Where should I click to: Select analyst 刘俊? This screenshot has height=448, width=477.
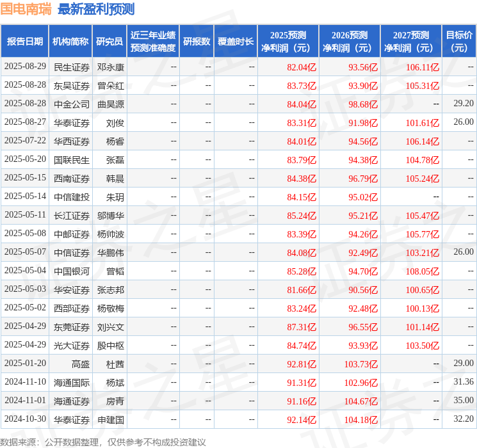click(x=115, y=123)
